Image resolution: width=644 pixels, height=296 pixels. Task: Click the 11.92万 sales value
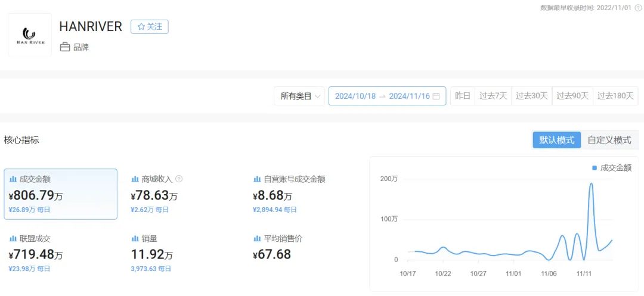152,254
